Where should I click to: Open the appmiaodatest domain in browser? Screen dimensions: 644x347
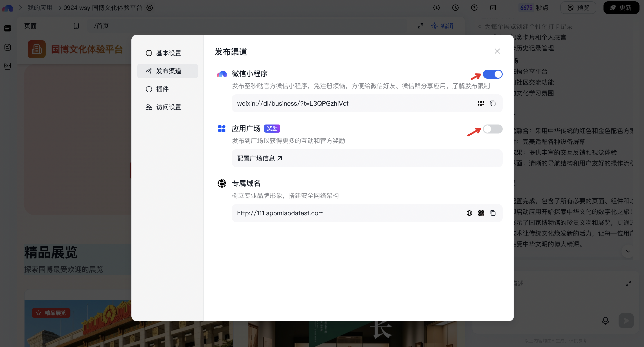pos(469,213)
